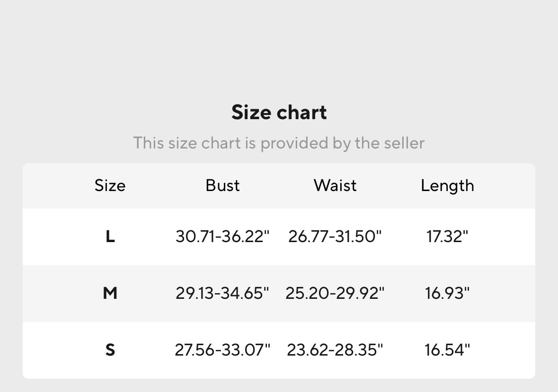Click the 'Waist' column header
This screenshot has height=392, width=558.
(x=335, y=185)
